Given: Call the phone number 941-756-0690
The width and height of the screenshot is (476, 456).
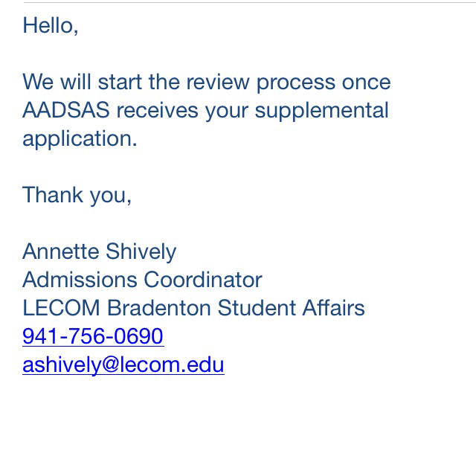Looking at the screenshot, I should click(x=93, y=336).
